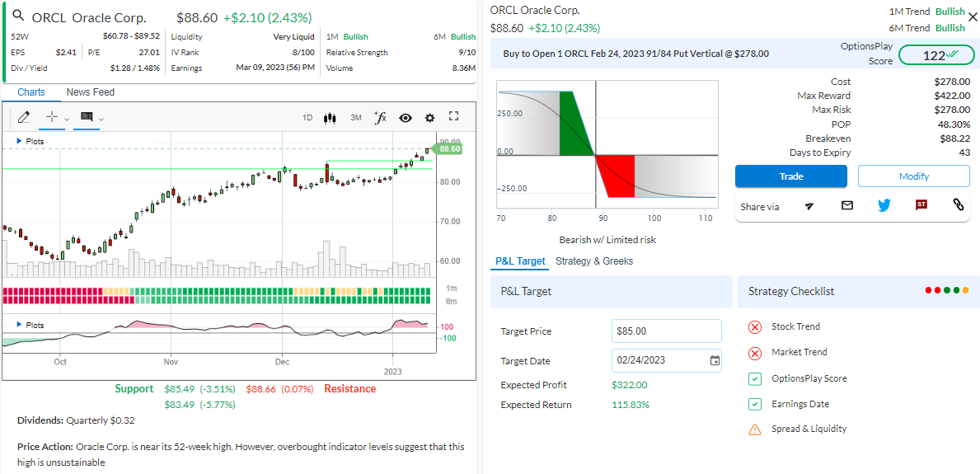This screenshot has height=474, width=980.
Task: Click the Spread & Liquidity warning triangle
Action: pyautogui.click(x=755, y=429)
